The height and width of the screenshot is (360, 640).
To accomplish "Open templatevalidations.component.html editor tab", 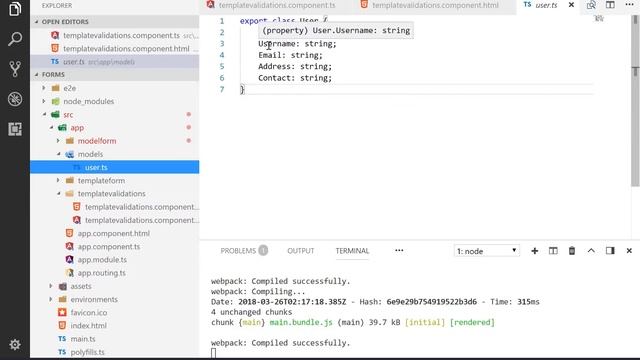I will coord(429,5).
